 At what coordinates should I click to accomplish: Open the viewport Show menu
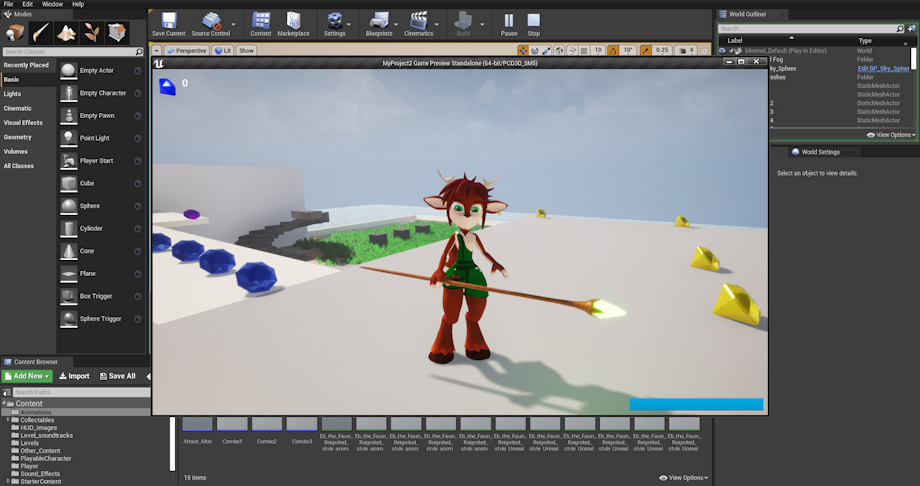246,50
